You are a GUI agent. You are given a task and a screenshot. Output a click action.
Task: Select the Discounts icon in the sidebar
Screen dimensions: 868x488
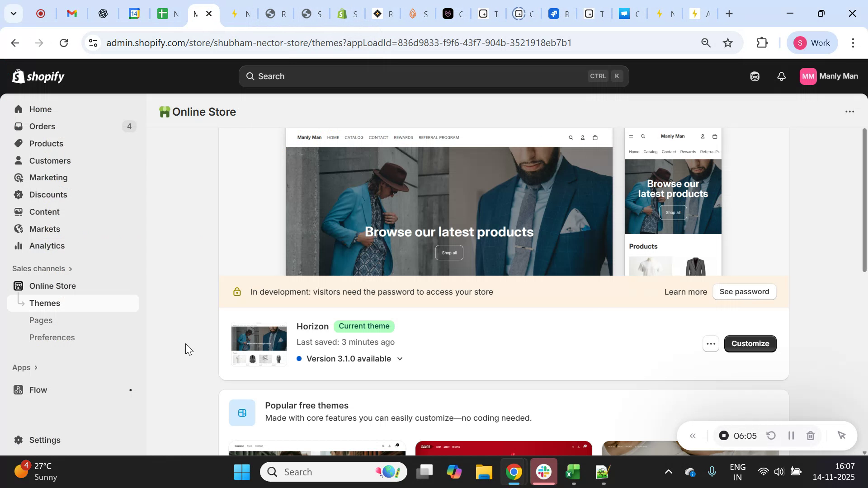pos(19,194)
